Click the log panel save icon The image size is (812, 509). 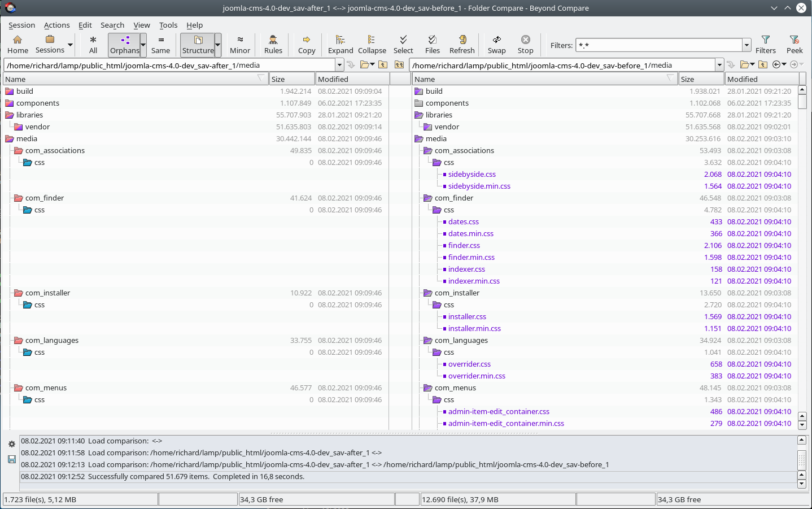pyautogui.click(x=11, y=459)
